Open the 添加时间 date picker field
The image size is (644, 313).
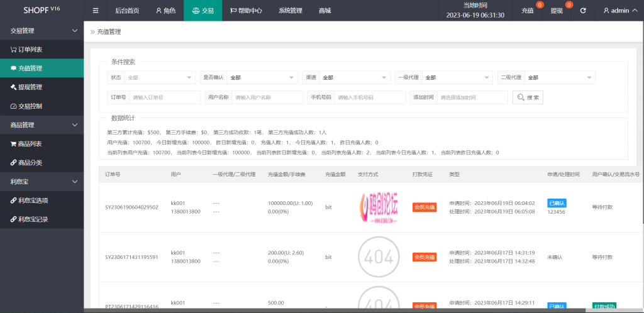pyautogui.click(x=472, y=97)
